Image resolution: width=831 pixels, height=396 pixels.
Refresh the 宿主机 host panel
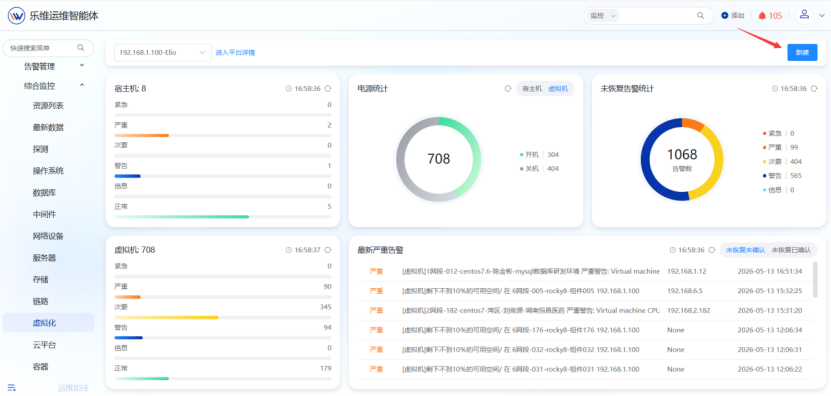tap(328, 89)
